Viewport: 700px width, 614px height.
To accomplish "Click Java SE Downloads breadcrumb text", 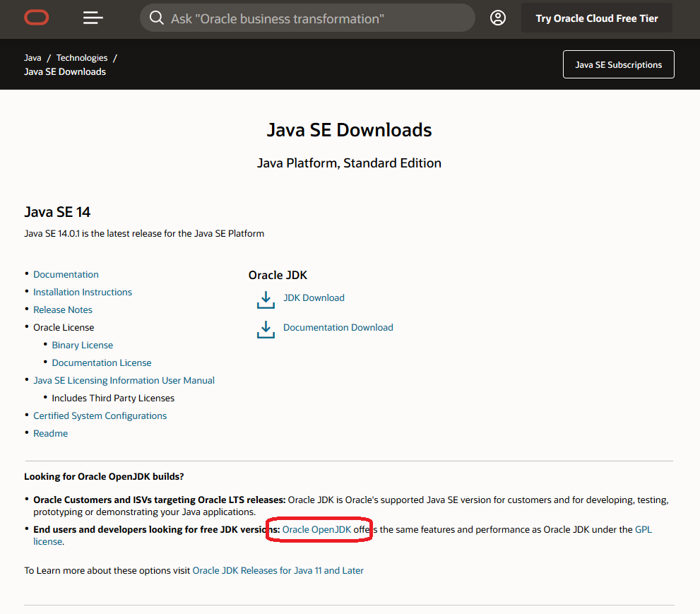I will click(65, 71).
